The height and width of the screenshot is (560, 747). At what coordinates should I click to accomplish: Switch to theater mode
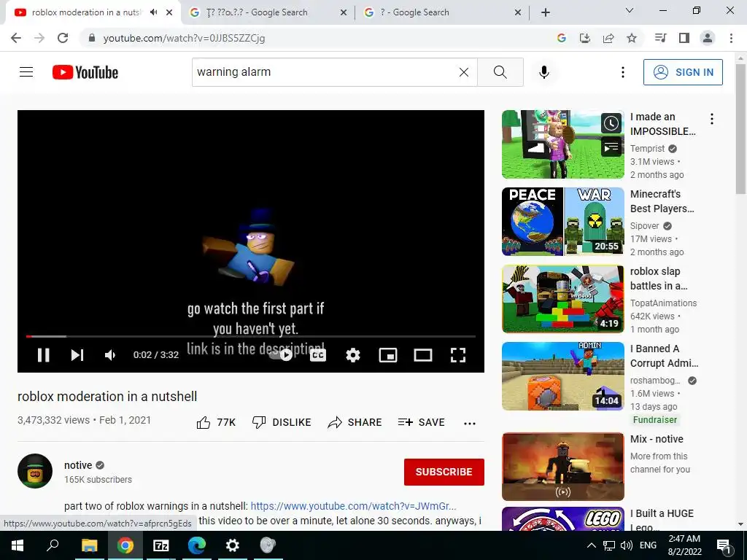(x=422, y=355)
